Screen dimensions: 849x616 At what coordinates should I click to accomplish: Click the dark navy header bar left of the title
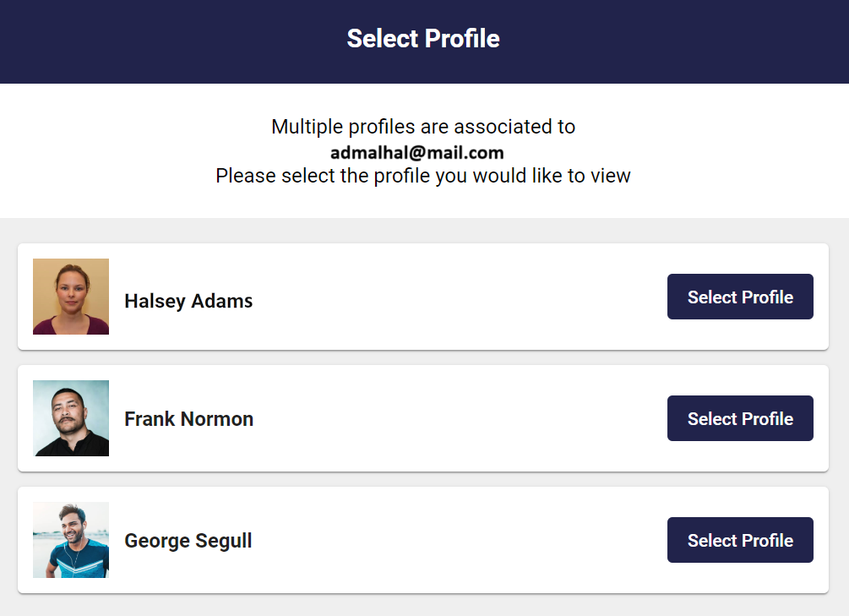click(x=162, y=41)
